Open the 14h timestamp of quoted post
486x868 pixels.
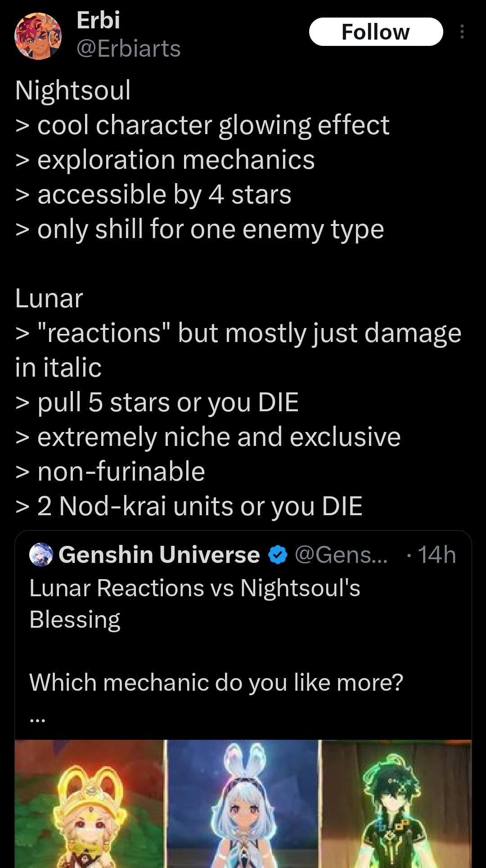(x=436, y=554)
